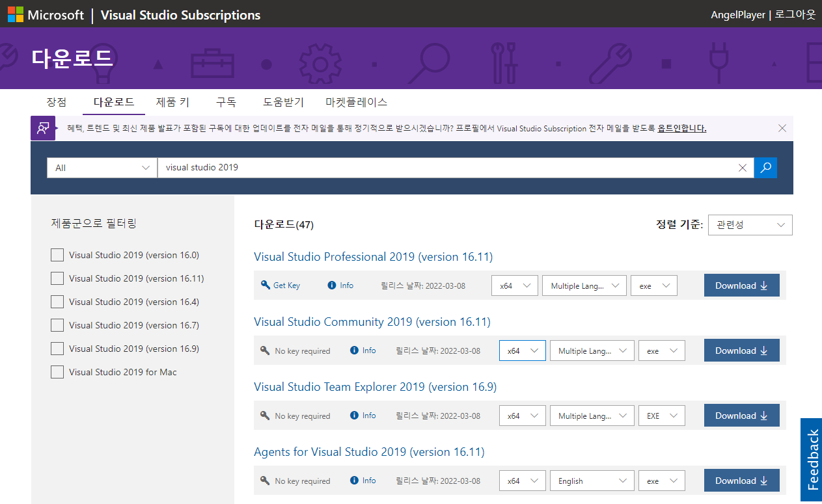The width and height of the screenshot is (822, 504).
Task: Click the 로그아웃 sign out link
Action: tap(795, 14)
